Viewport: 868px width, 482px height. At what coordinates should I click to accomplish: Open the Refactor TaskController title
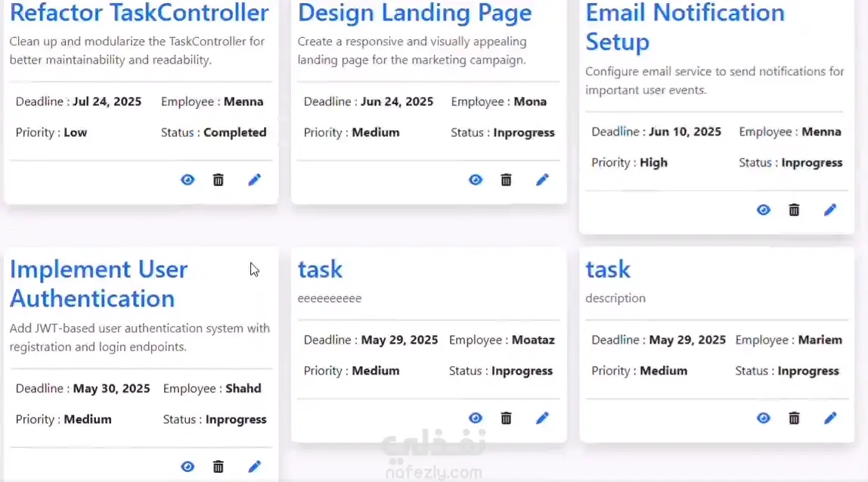click(x=139, y=13)
